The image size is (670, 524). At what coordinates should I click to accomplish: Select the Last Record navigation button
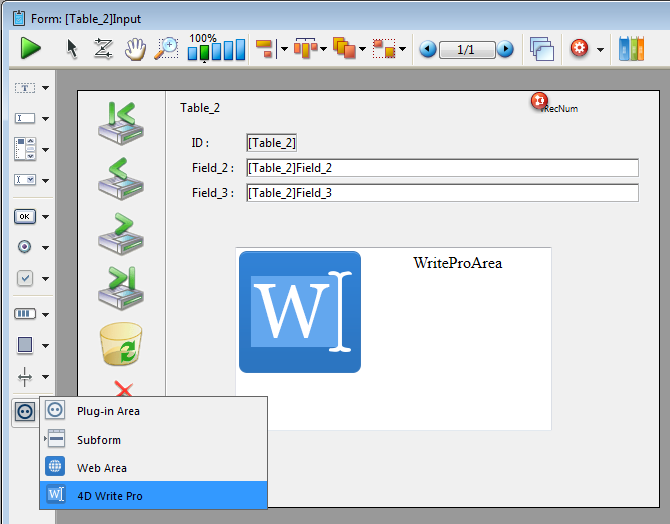pos(121,288)
